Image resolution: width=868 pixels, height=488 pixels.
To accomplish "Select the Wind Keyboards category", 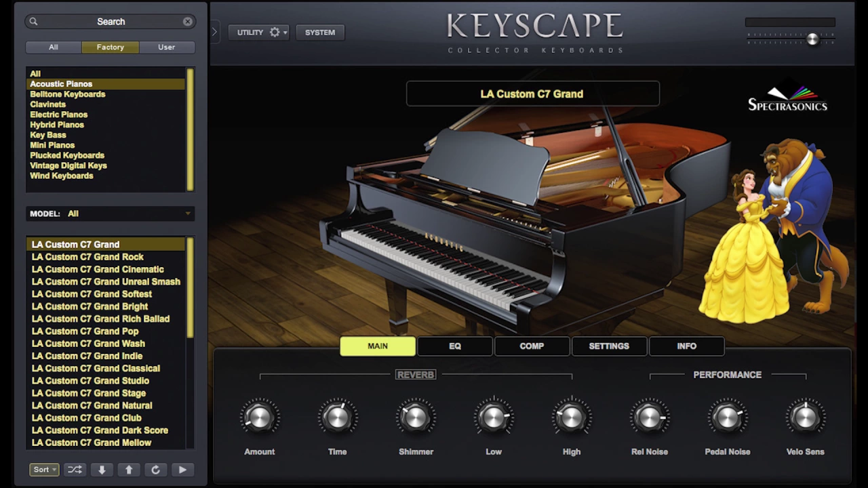I will 105,176.
